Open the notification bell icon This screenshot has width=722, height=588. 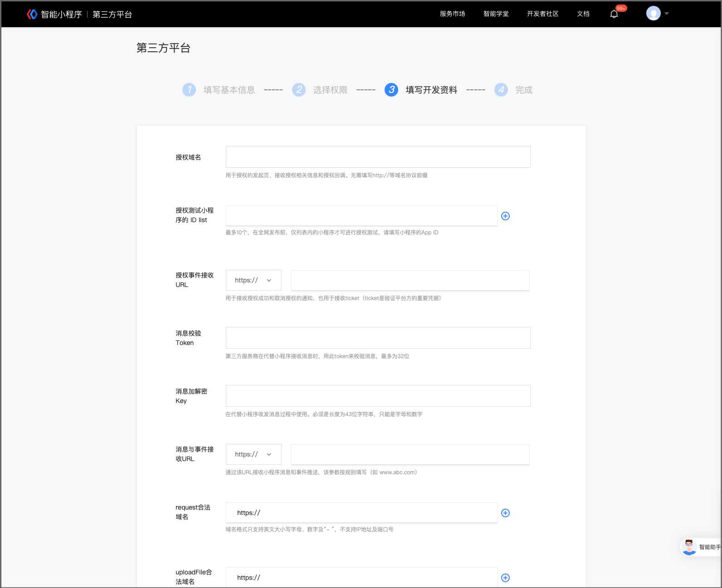[x=614, y=14]
